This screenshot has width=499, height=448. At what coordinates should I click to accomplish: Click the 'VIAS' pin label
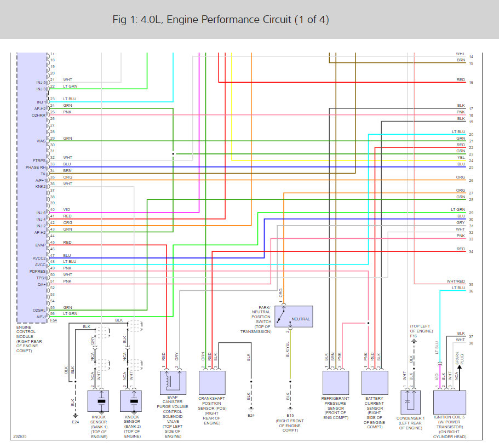[x=41, y=141]
